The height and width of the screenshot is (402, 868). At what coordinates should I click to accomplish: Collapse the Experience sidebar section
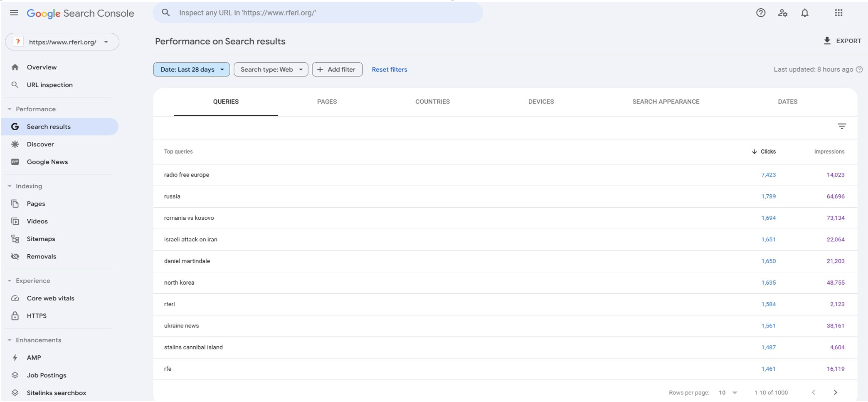click(10, 281)
